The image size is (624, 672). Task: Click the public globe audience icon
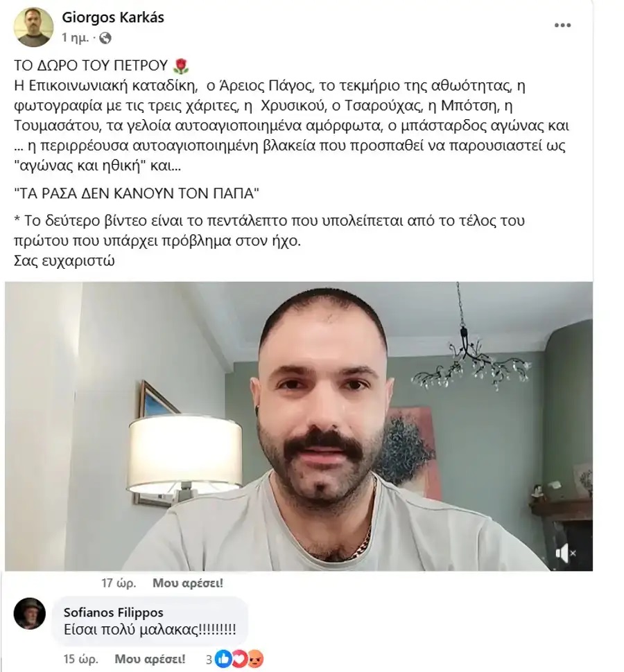[x=105, y=39]
